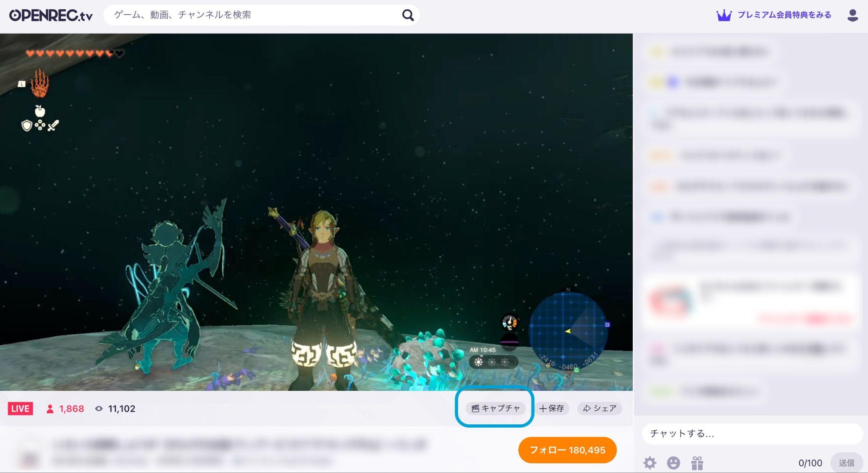The height and width of the screenshot is (473, 868).
Task: Click the red LIVE badge
Action: 20,409
